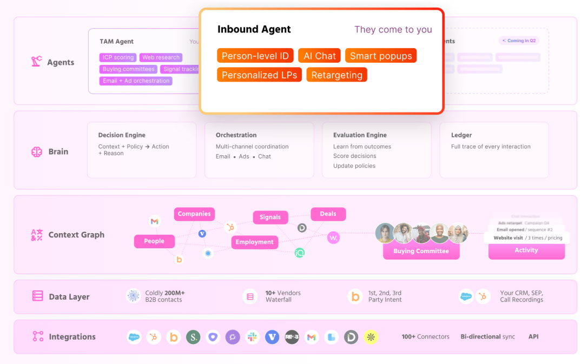Open the Decision Engine card
The height and width of the screenshot is (364, 588).
(142, 150)
